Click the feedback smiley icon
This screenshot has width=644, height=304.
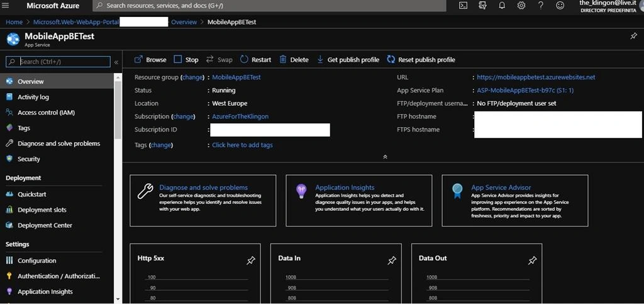pyautogui.click(x=560, y=5)
